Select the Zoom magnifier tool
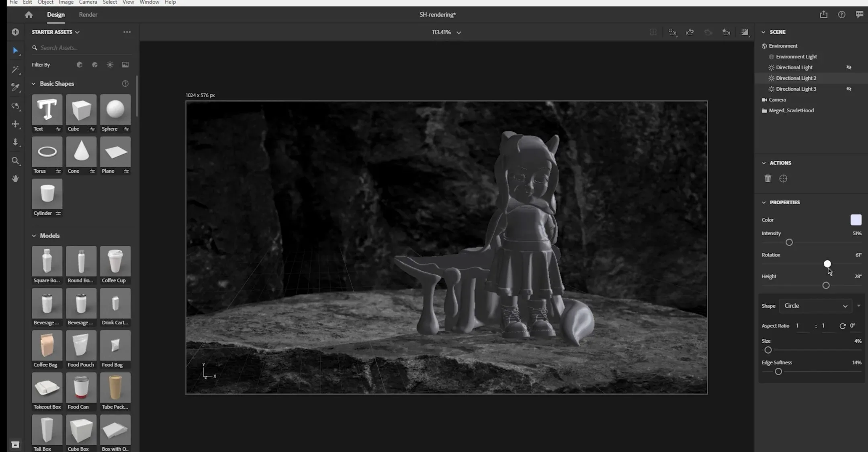The image size is (868, 452). click(x=15, y=161)
